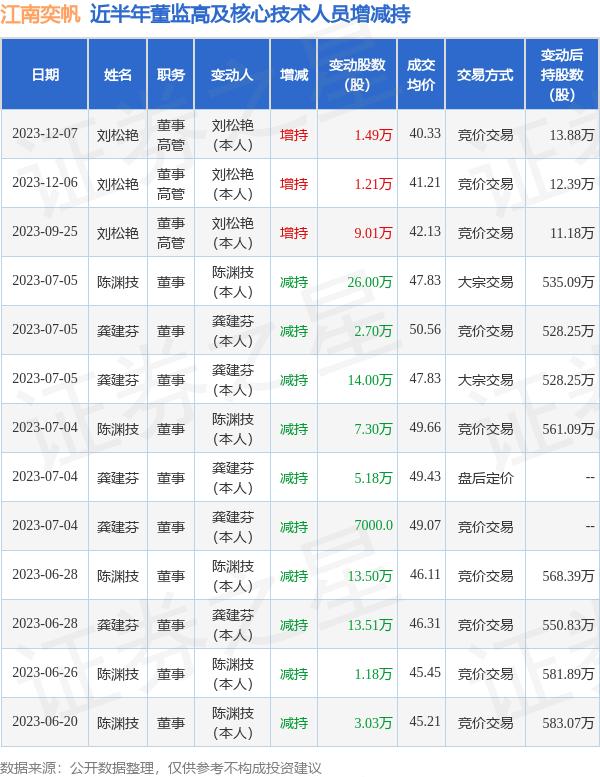Click 大宗交易 in the 26.00万 row
This screenshot has width=600, height=777.
click(x=485, y=282)
